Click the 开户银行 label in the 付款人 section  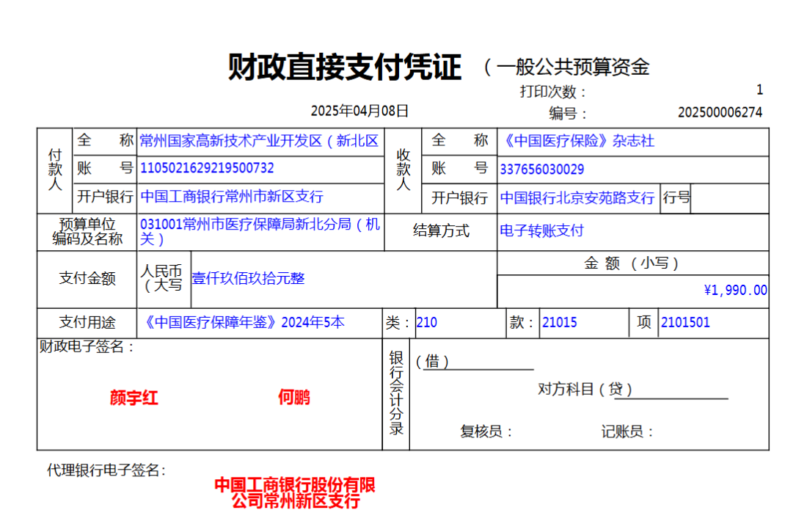[x=105, y=197]
